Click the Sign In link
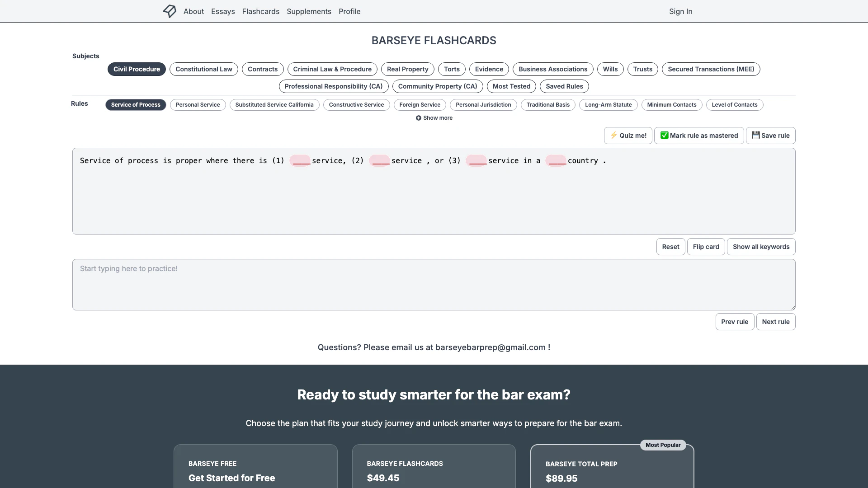Image resolution: width=868 pixels, height=488 pixels. [x=680, y=11]
